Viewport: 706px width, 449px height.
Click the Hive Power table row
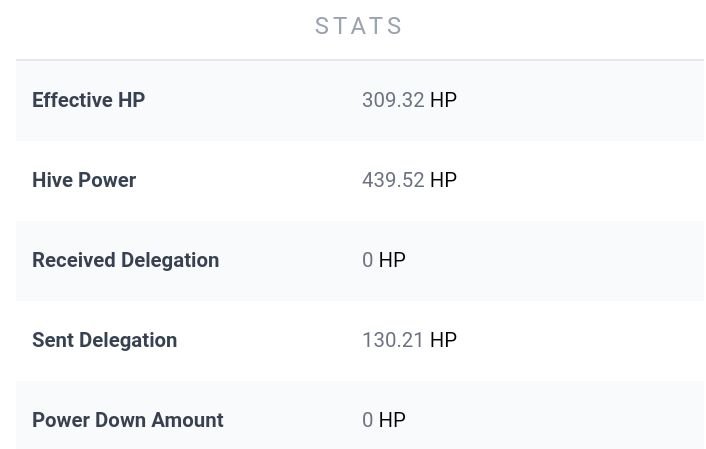360,180
